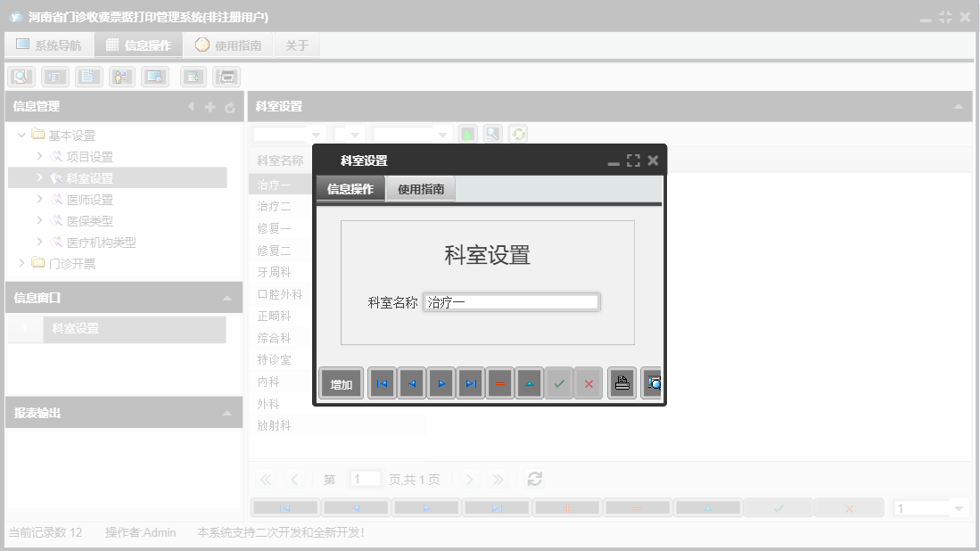Image resolution: width=980 pixels, height=551 pixels.
Task: Click the pagination refresh icon at the bottom
Action: pyautogui.click(x=534, y=479)
